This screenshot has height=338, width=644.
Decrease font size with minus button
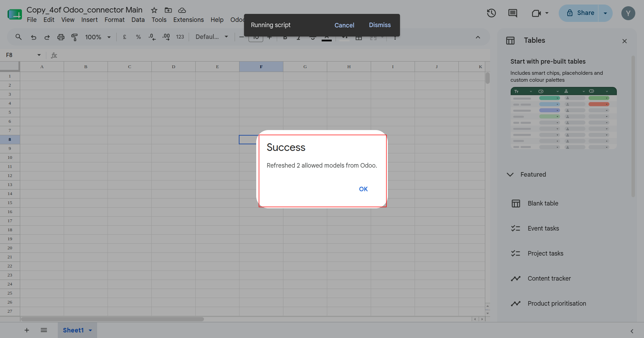241,37
